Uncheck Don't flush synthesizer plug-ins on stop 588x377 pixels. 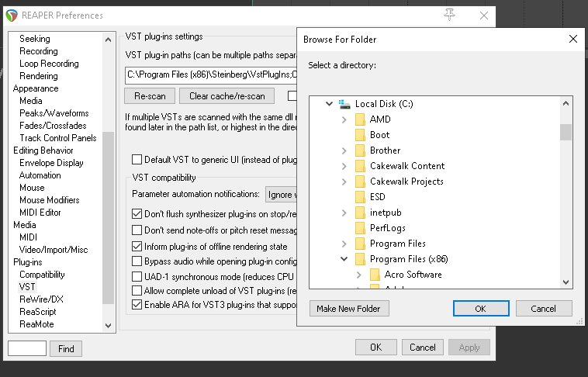point(137,214)
